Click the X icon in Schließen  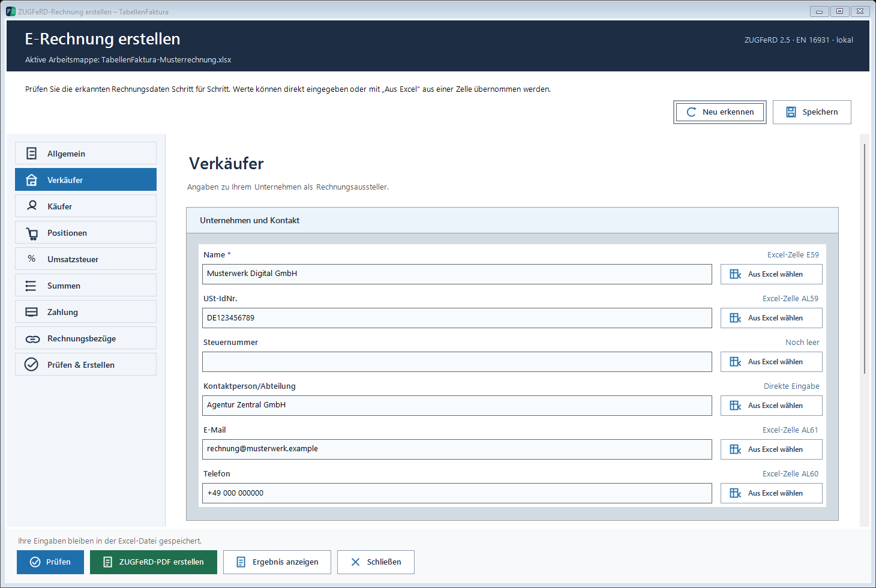point(355,562)
